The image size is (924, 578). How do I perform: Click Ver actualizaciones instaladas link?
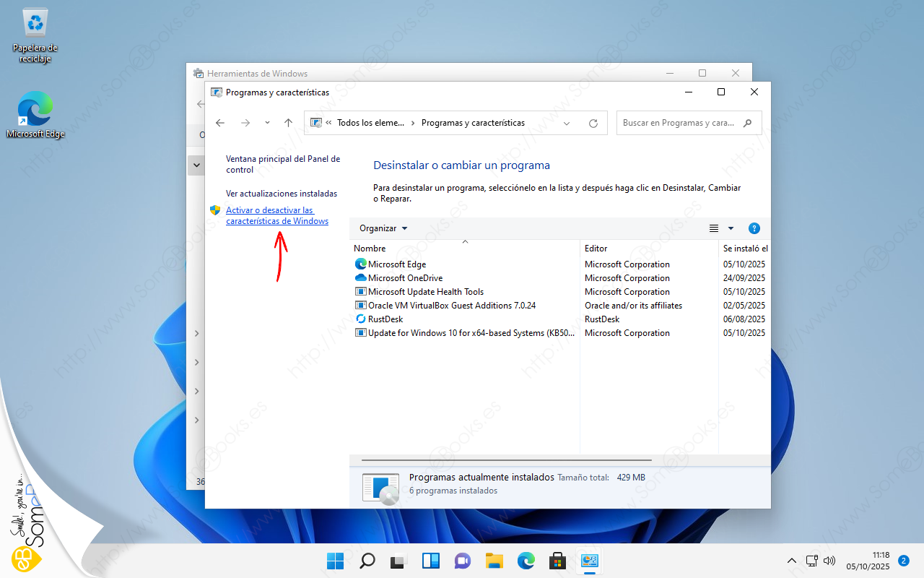coord(281,194)
